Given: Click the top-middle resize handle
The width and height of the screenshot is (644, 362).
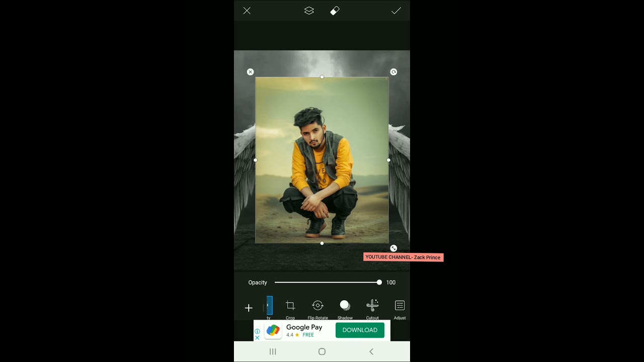Looking at the screenshot, I should point(322,77).
